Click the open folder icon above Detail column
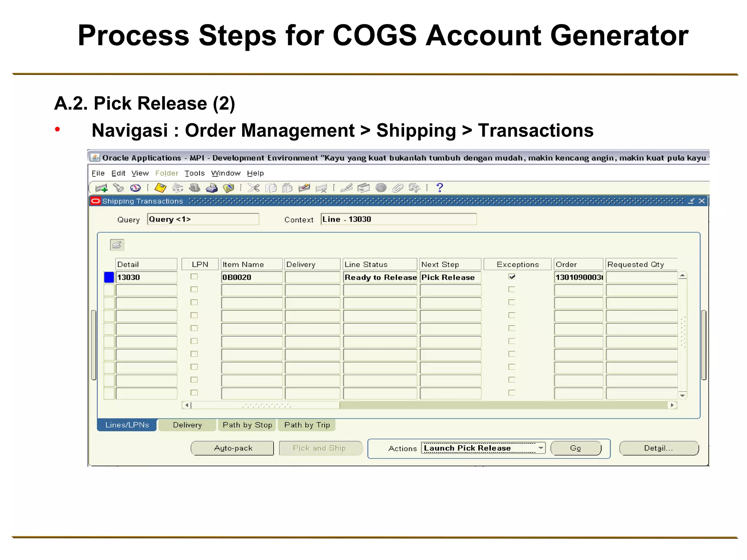This screenshot has width=747, height=560. tap(117, 245)
